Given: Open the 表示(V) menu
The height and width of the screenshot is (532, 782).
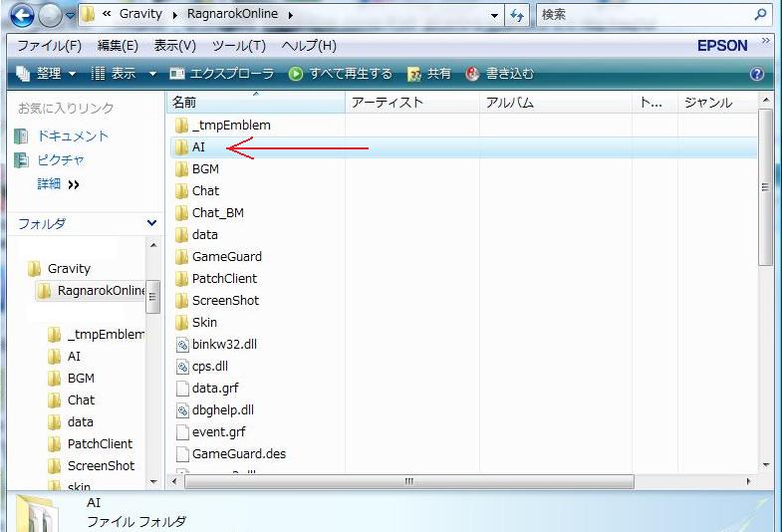Looking at the screenshot, I should pyautogui.click(x=175, y=46).
